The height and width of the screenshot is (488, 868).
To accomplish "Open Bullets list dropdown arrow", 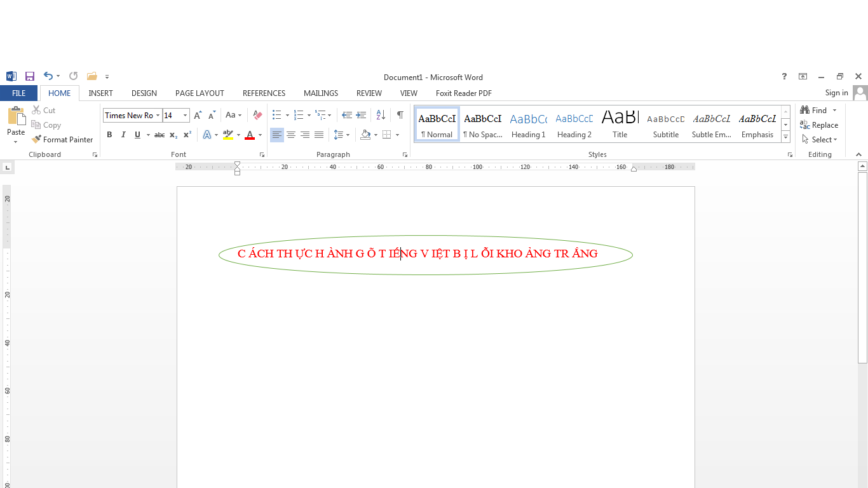I will click(x=287, y=116).
